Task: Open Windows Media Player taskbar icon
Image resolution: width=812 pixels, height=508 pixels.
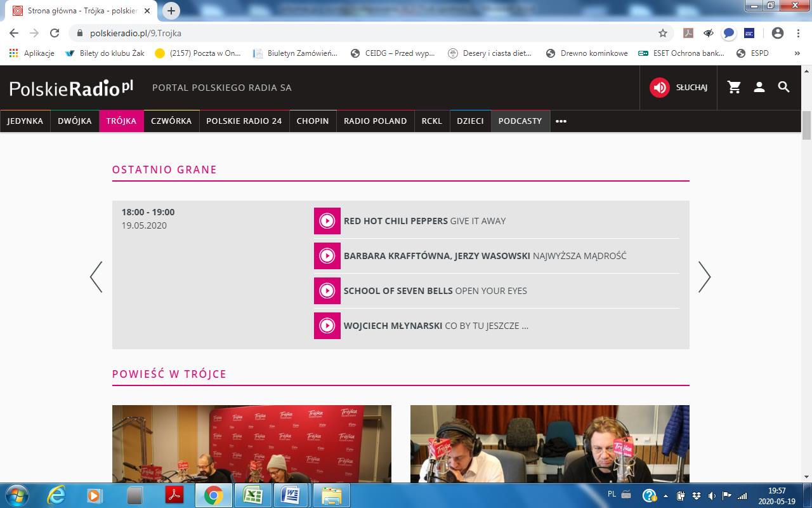Action: coord(95,495)
